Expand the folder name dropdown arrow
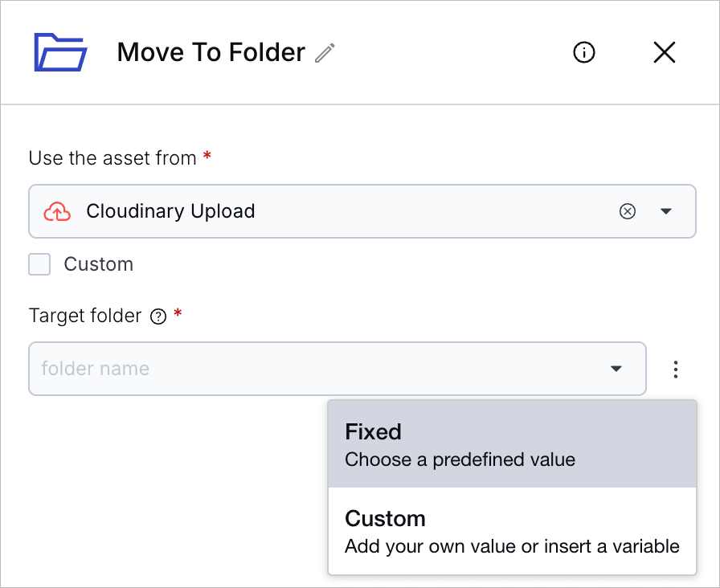 point(616,369)
